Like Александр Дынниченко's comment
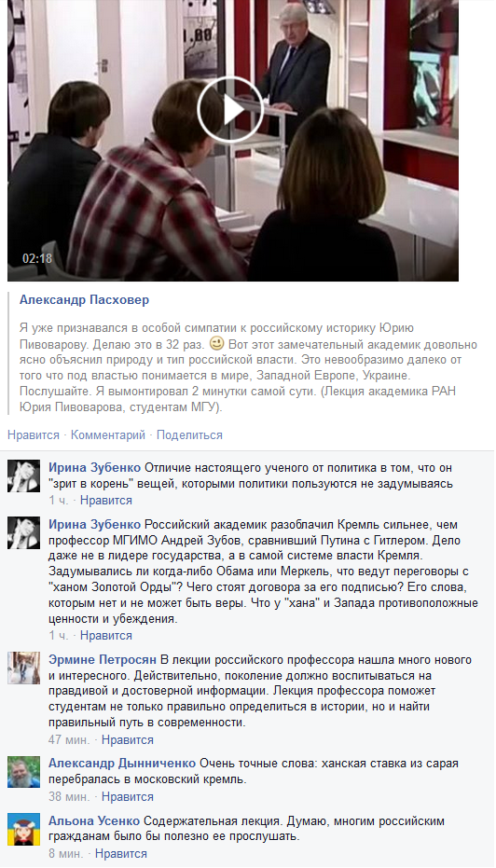496x868 pixels. (128, 796)
